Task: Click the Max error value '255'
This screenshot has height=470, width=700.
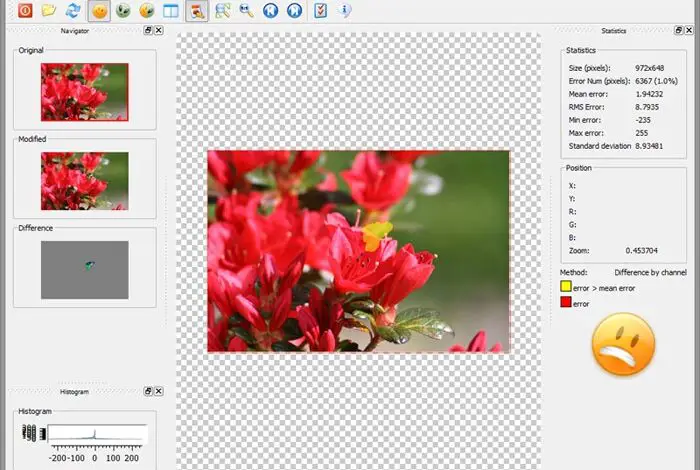Action: (642, 133)
